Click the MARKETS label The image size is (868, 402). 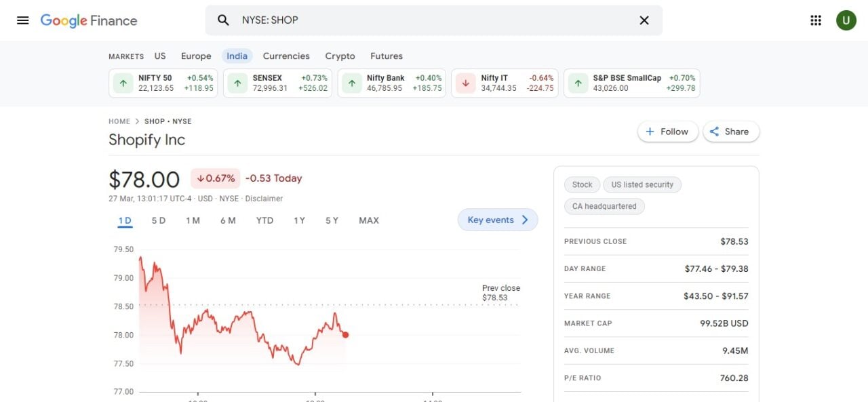point(126,56)
